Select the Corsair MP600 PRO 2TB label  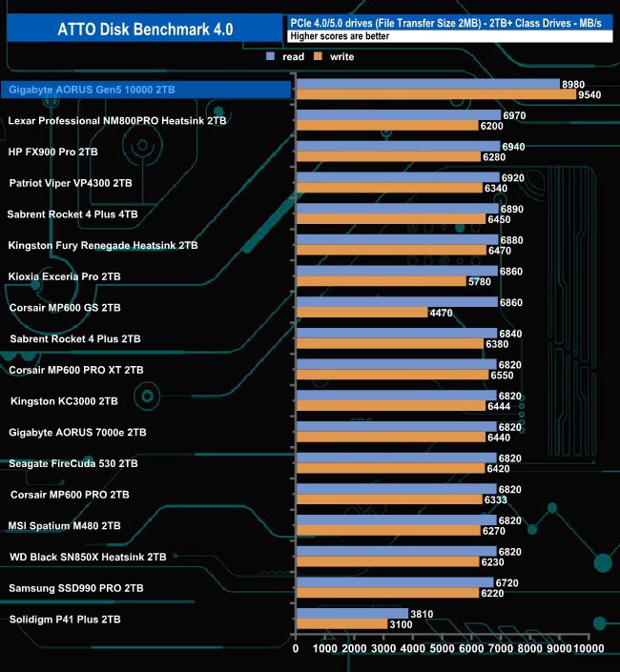click(70, 495)
